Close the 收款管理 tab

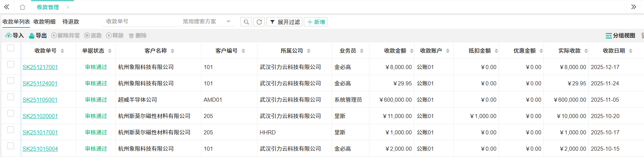tap(68, 7)
